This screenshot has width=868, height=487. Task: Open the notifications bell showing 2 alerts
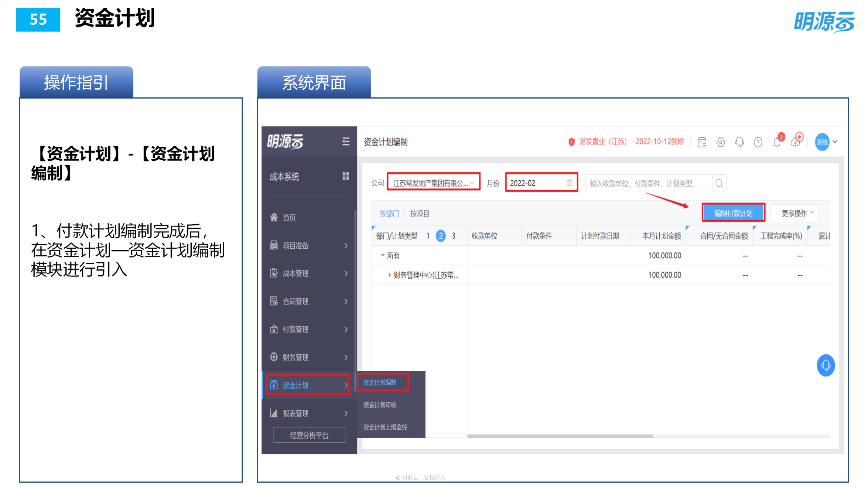pyautogui.click(x=776, y=142)
